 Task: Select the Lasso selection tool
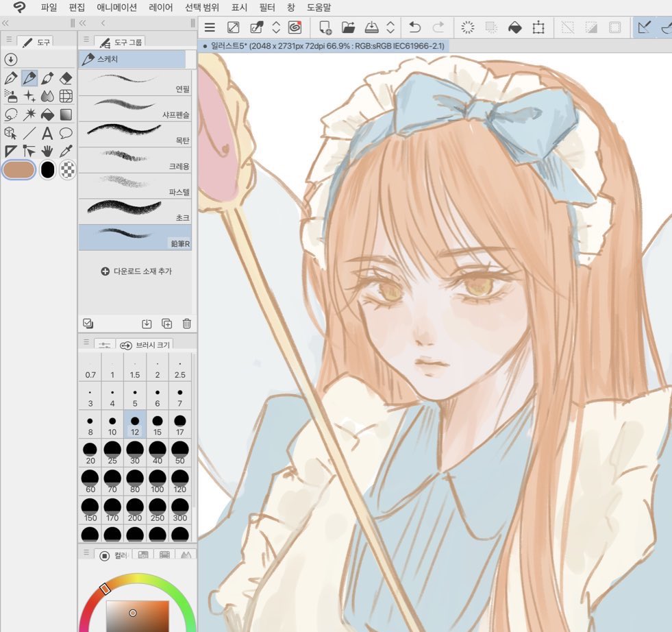(x=11, y=114)
